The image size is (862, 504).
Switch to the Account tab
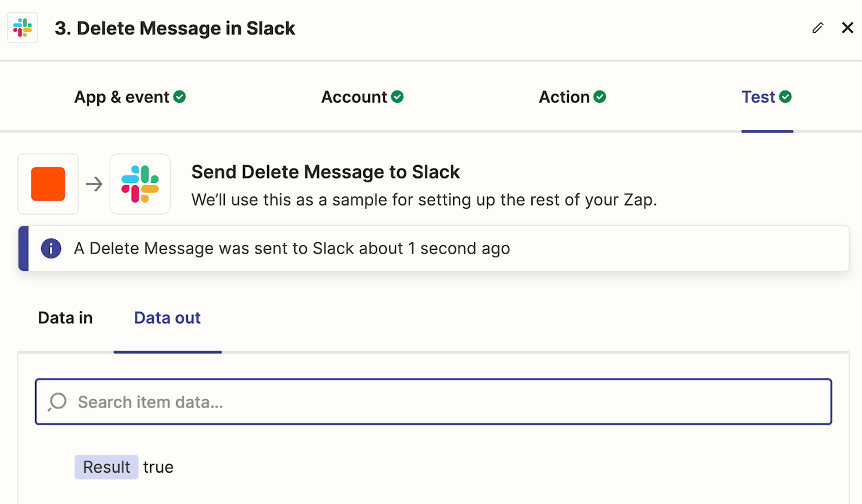354,97
